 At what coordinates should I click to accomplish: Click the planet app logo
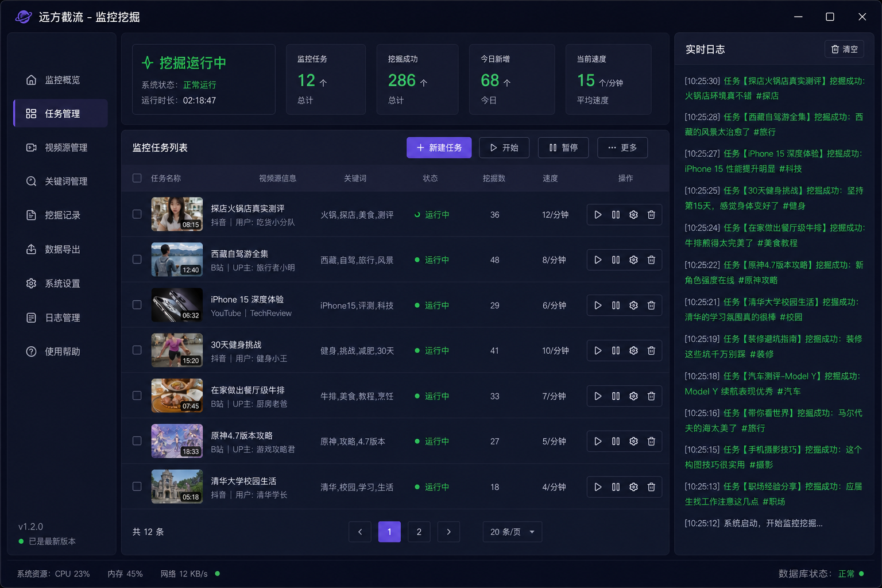point(24,17)
